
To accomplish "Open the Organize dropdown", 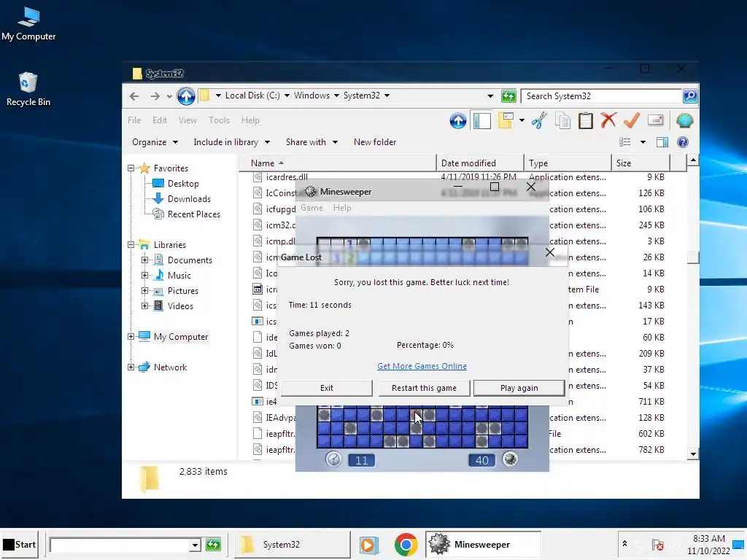I will 155,142.
